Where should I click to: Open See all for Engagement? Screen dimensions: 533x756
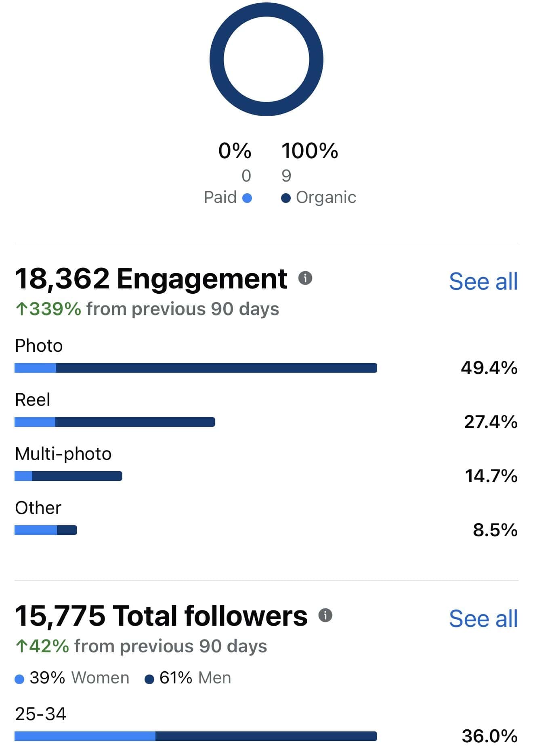(x=483, y=281)
